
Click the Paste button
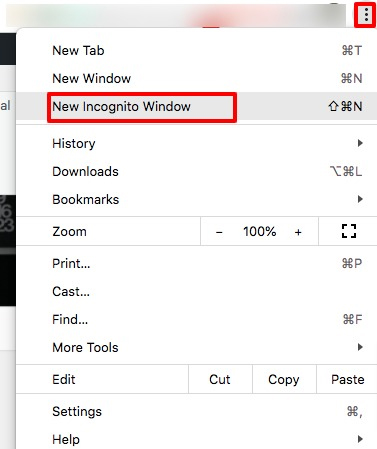pos(347,379)
